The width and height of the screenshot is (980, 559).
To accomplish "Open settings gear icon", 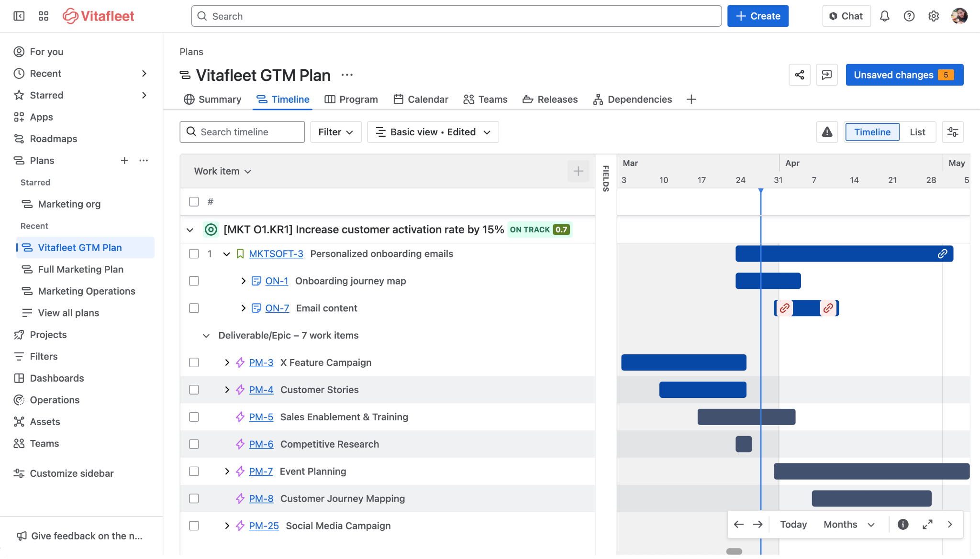I will coord(933,16).
